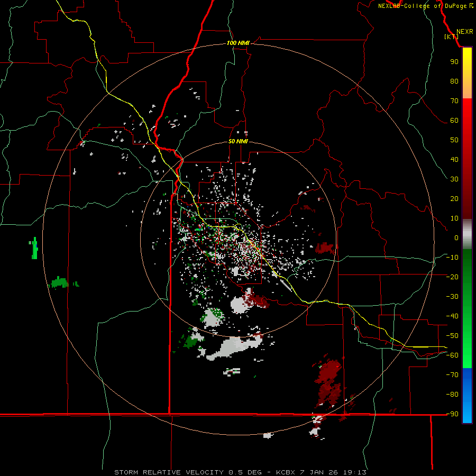This screenshot has height=476, width=476.
Task: Select the "-10" velocity scale label
Action: (452, 258)
